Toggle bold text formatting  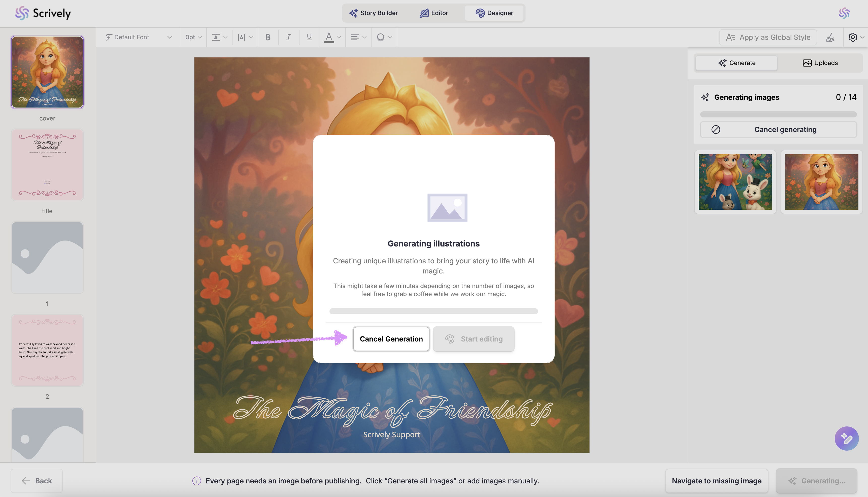pyautogui.click(x=268, y=37)
